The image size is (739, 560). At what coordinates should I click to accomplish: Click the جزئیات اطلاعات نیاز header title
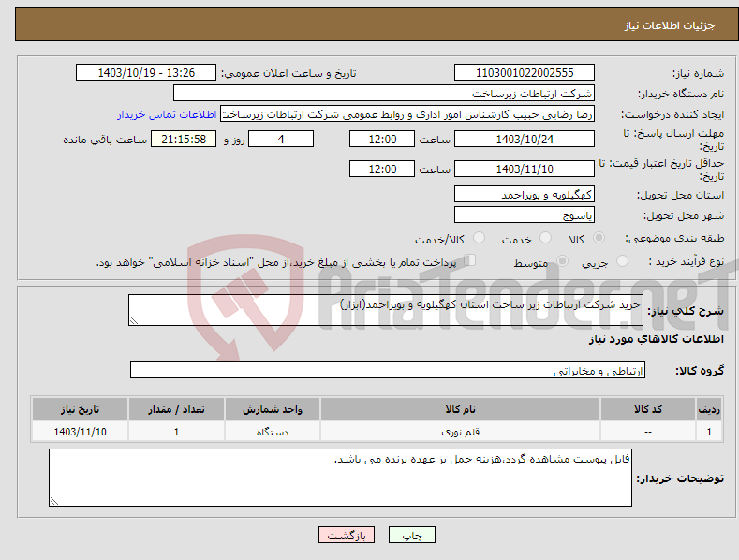click(670, 25)
